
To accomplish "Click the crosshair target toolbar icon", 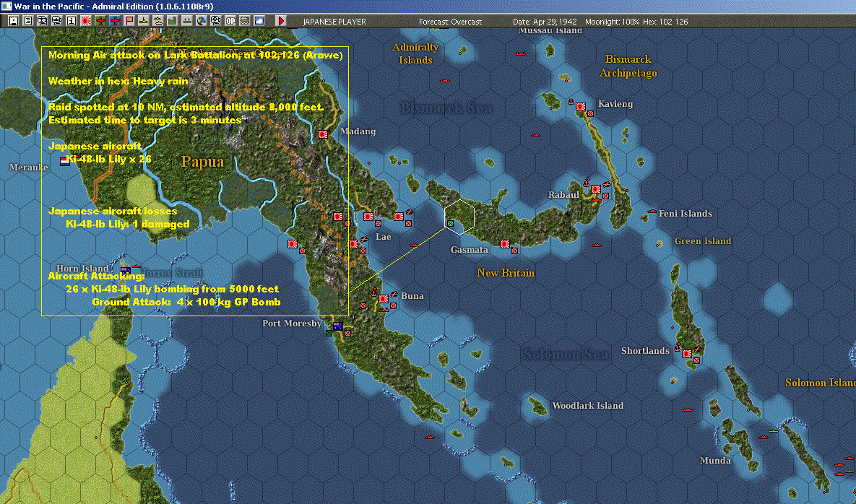I will point(216,21).
